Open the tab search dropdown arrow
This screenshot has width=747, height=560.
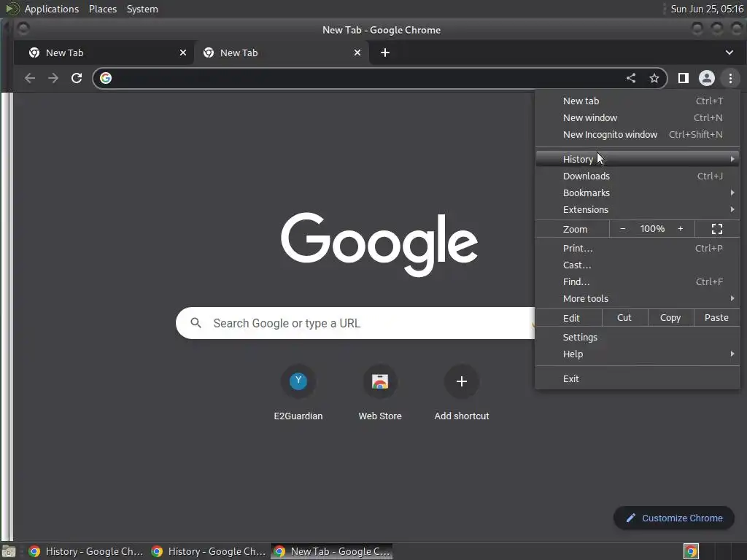click(x=729, y=52)
